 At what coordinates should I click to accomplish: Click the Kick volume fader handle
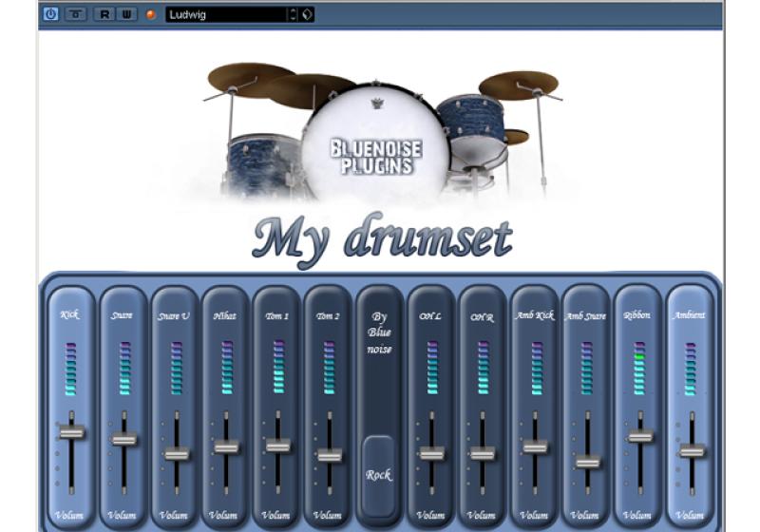coord(71,432)
